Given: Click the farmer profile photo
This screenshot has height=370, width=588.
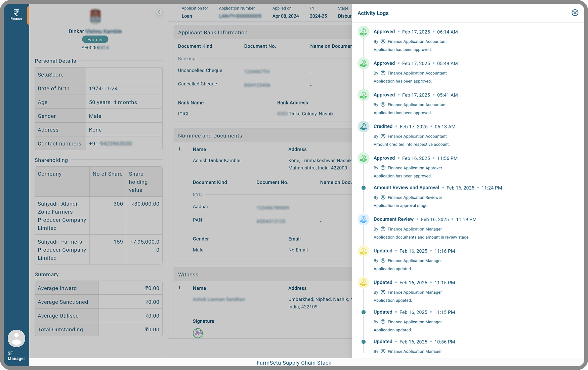Looking at the screenshot, I should click(x=95, y=16).
